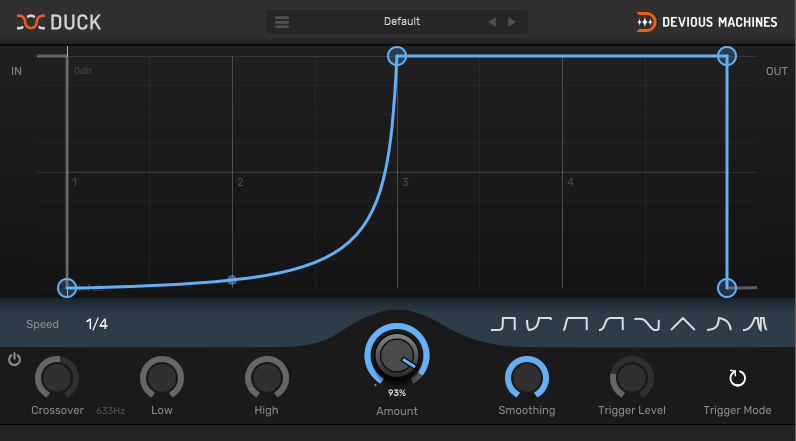Open the Speed 1/4 value selector
This screenshot has height=441, width=796.
point(96,324)
